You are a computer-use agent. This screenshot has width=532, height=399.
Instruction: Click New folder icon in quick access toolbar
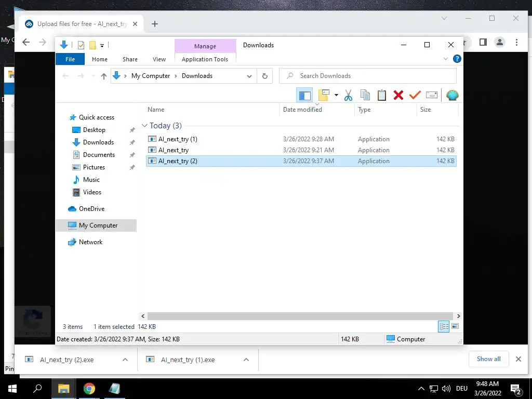[92, 45]
